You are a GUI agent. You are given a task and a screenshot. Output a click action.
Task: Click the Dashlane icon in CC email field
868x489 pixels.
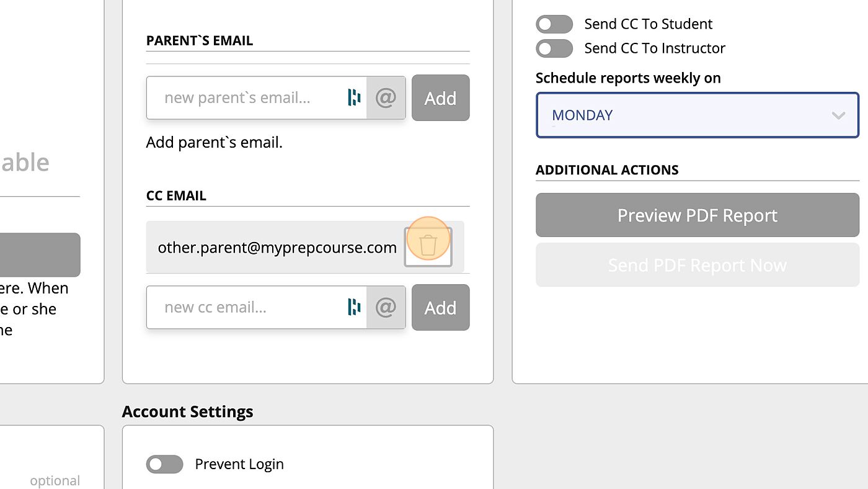pyautogui.click(x=354, y=307)
